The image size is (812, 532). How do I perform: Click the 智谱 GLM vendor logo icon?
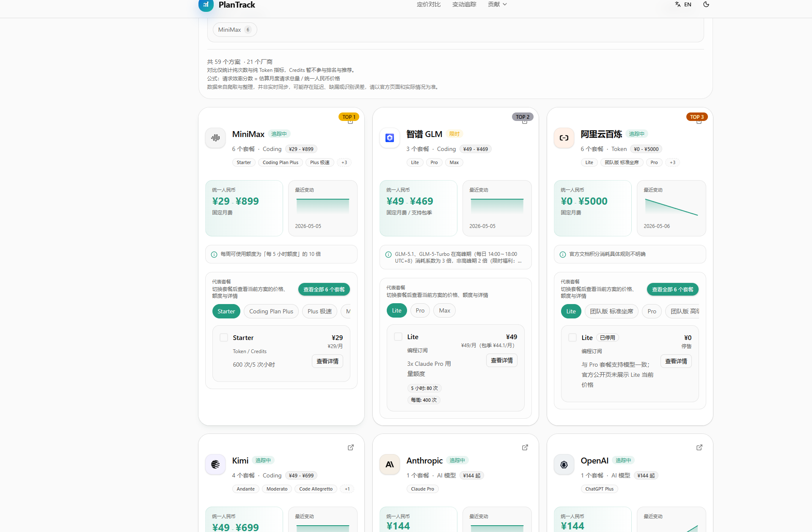(390, 138)
